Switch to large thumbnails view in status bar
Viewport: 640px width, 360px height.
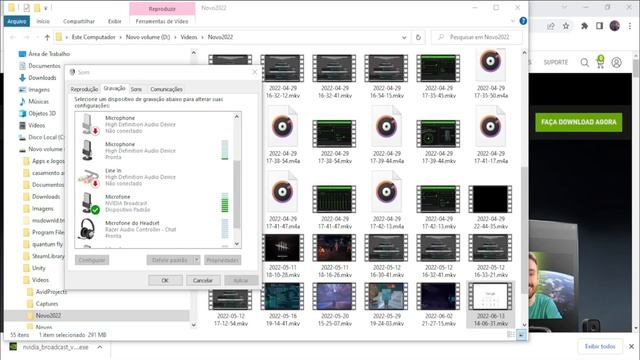coord(521,335)
